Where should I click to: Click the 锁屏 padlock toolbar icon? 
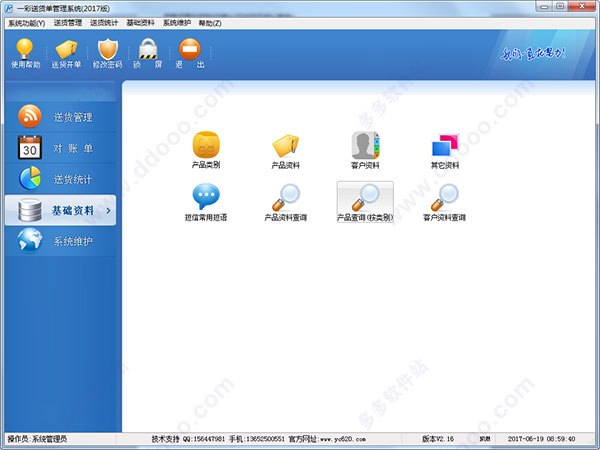click(x=148, y=54)
